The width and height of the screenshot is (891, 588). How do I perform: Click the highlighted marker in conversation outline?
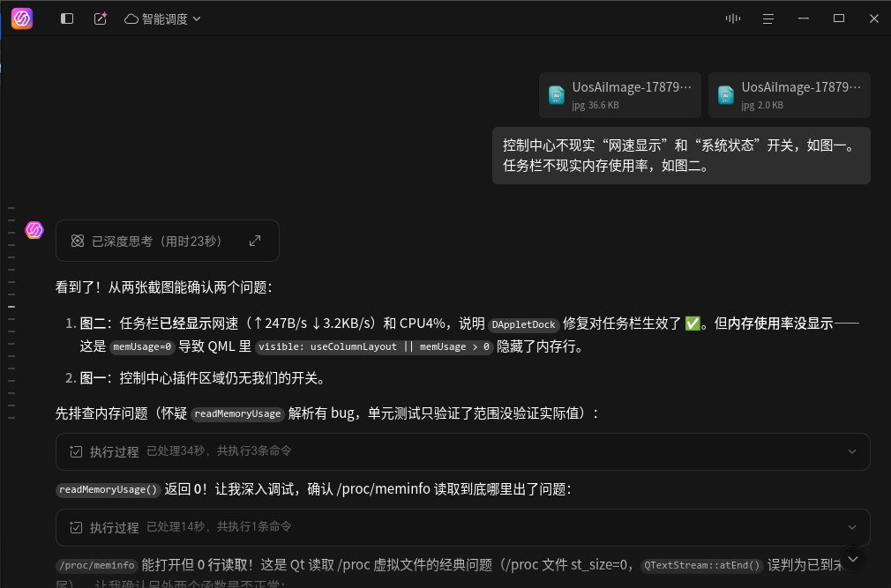(11, 307)
